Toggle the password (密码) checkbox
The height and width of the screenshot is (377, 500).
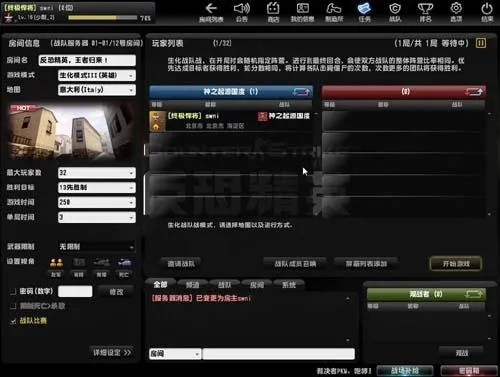pyautogui.click(x=13, y=292)
